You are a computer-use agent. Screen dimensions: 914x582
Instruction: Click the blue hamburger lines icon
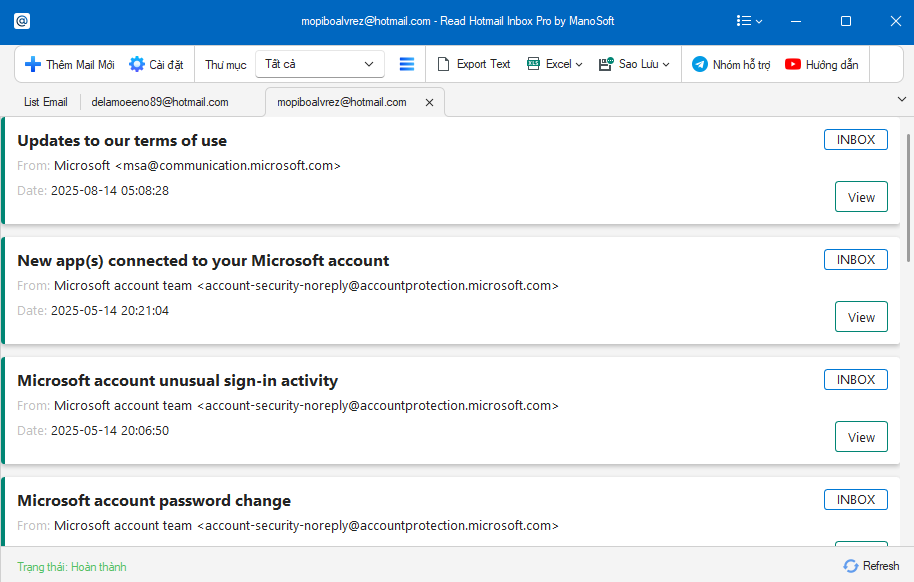tap(407, 64)
